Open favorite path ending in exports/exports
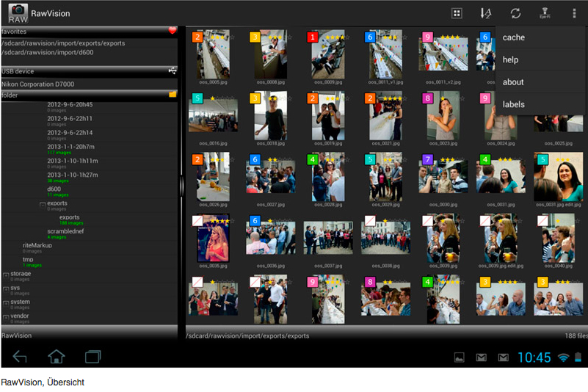 (63, 43)
